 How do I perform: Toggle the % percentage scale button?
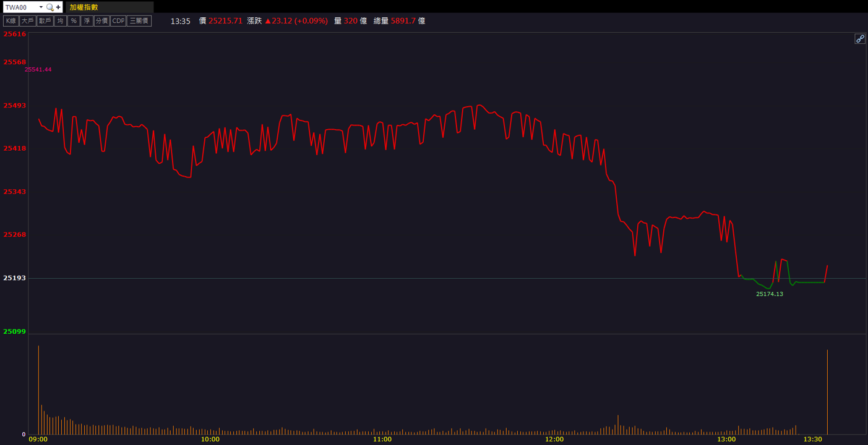tap(74, 21)
